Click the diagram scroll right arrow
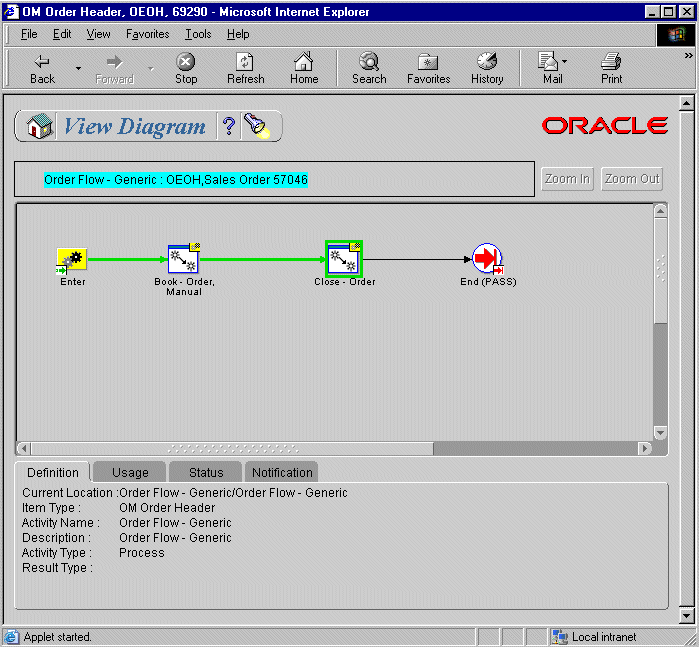This screenshot has width=699, height=647. click(x=644, y=448)
